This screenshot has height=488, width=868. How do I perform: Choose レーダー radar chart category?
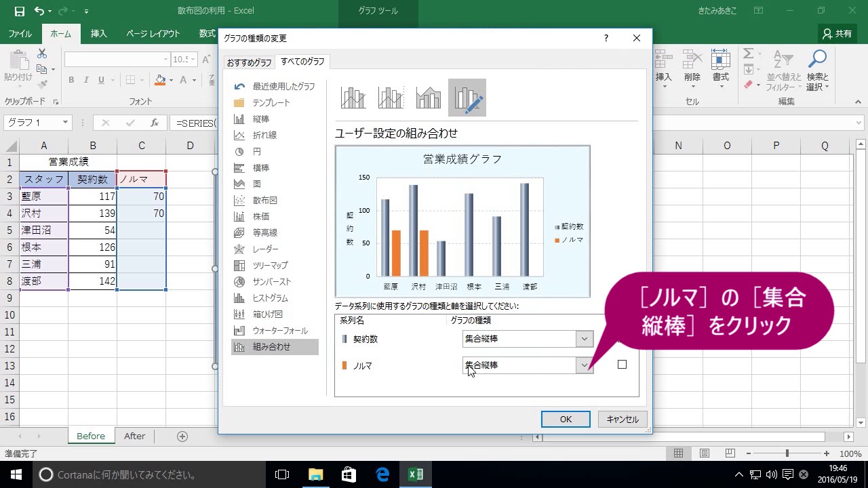275,249
